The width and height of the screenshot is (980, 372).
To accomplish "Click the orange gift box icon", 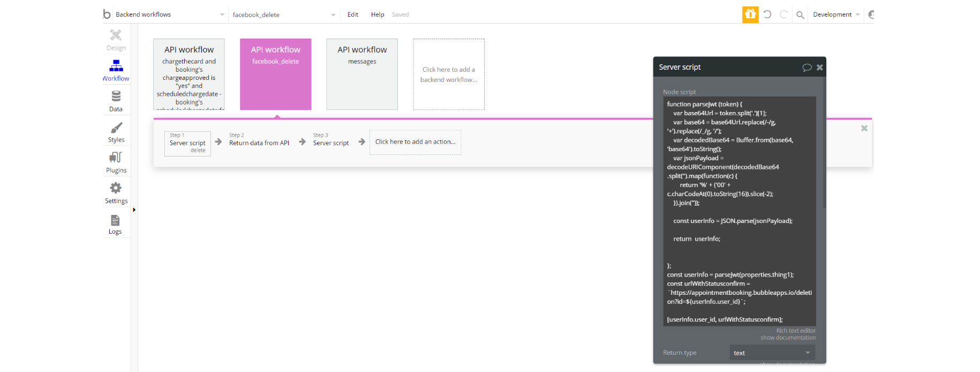I will (750, 14).
